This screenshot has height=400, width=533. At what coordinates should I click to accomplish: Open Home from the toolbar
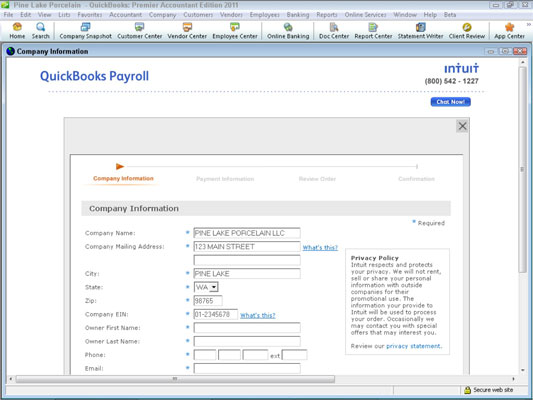(17, 31)
